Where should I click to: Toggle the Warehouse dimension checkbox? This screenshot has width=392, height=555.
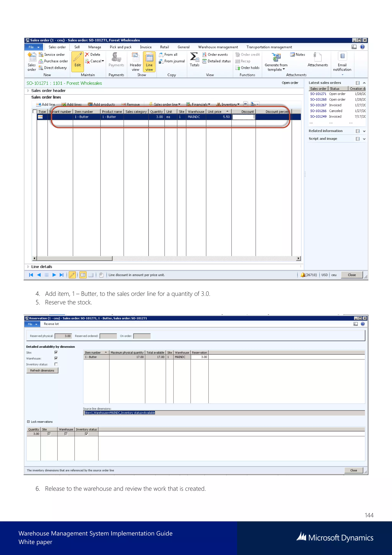point(56,358)
